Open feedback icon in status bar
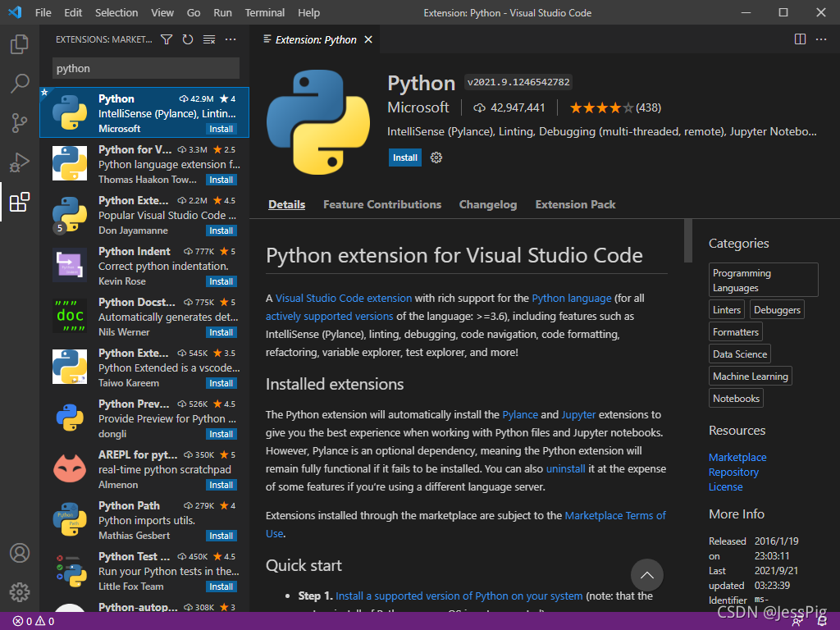 coord(797,622)
